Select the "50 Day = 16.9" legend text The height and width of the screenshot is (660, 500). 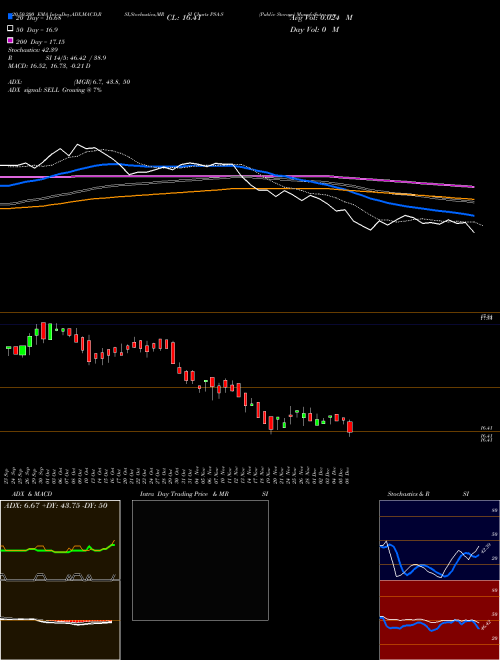[37, 30]
